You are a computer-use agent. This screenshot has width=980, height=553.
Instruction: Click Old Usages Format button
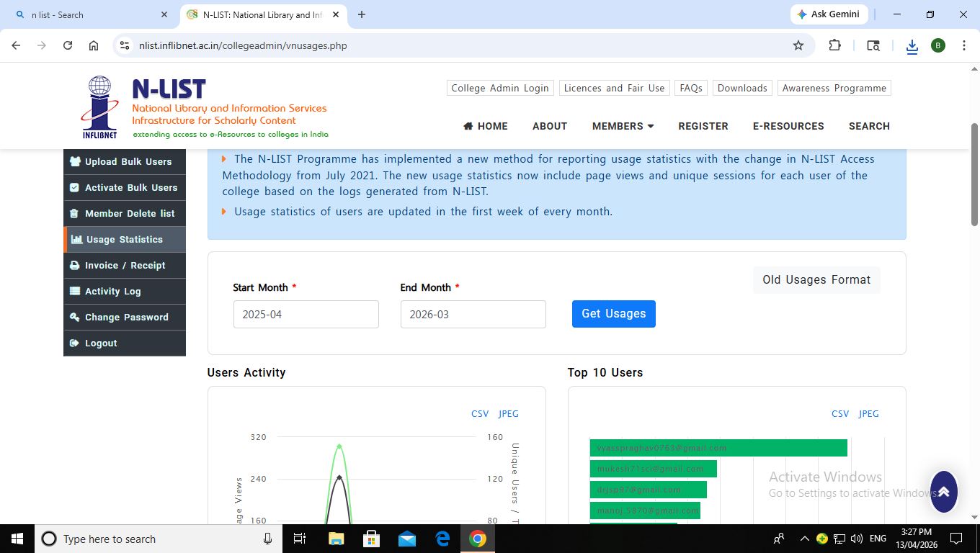pos(816,280)
